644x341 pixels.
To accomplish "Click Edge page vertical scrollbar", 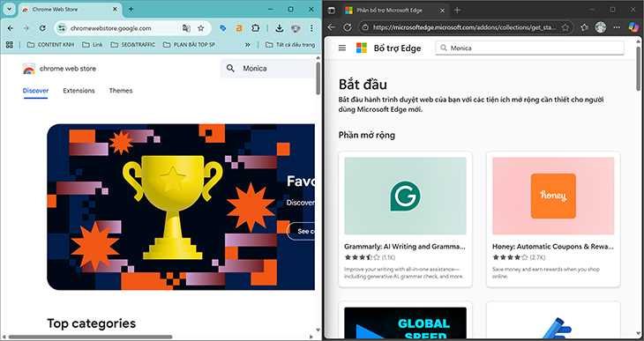I will click(638, 68).
